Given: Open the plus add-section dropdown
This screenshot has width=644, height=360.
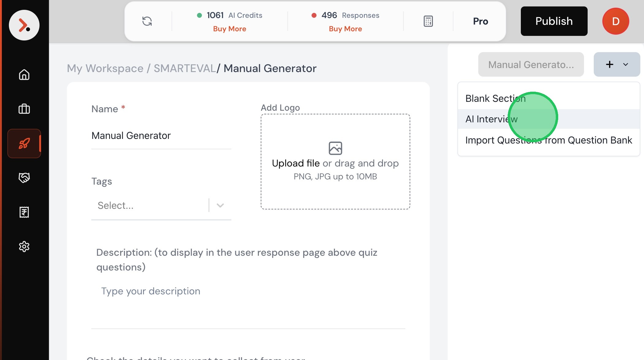Looking at the screenshot, I should point(616,64).
